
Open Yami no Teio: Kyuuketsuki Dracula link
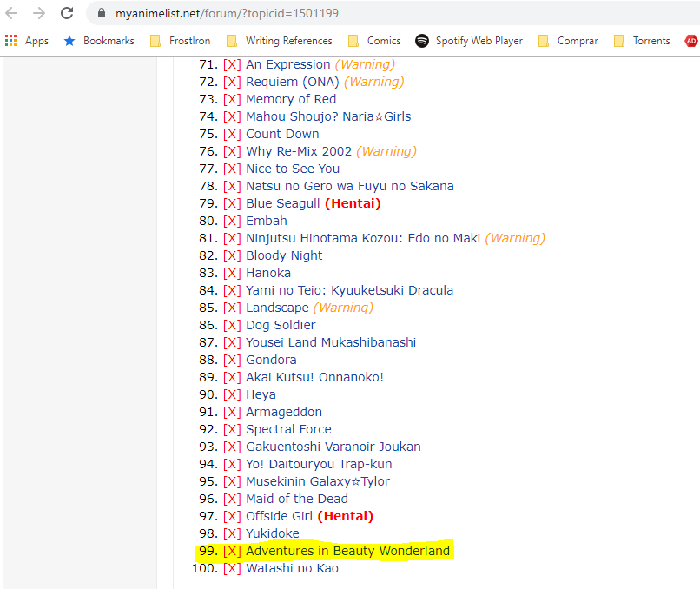pyautogui.click(x=349, y=290)
